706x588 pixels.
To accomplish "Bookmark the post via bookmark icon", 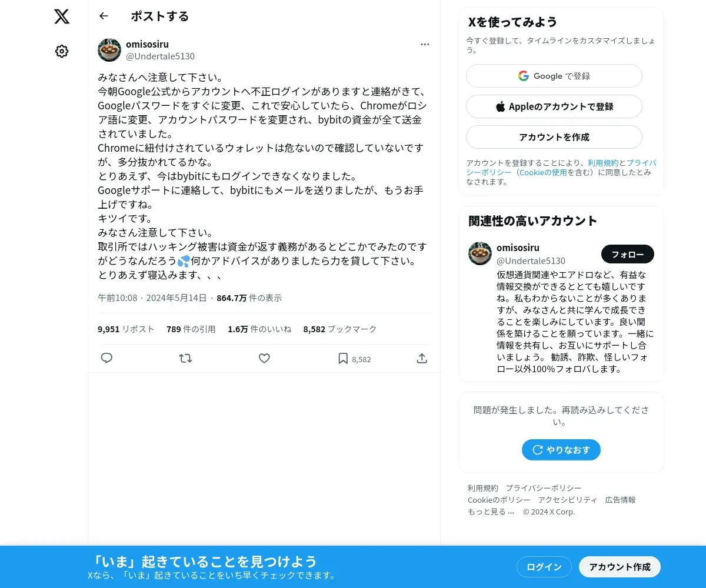I will tap(343, 358).
